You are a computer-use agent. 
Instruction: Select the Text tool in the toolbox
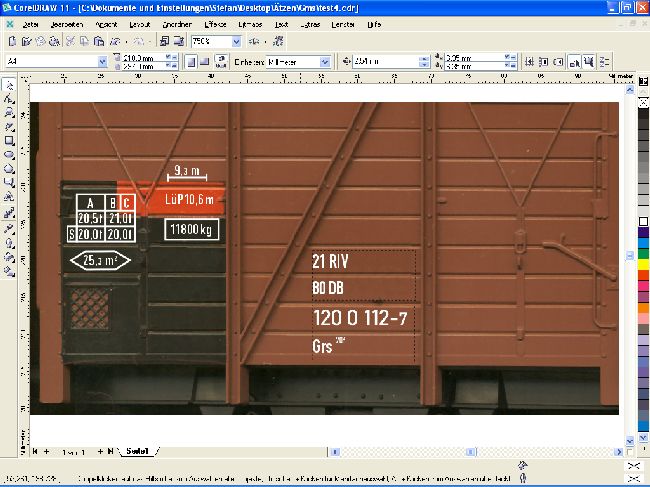[9, 199]
